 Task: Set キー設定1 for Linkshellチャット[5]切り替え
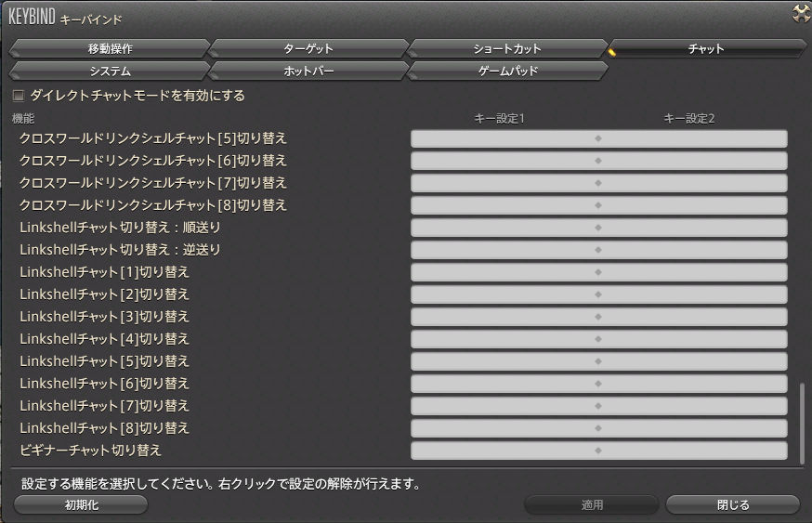tap(504, 361)
